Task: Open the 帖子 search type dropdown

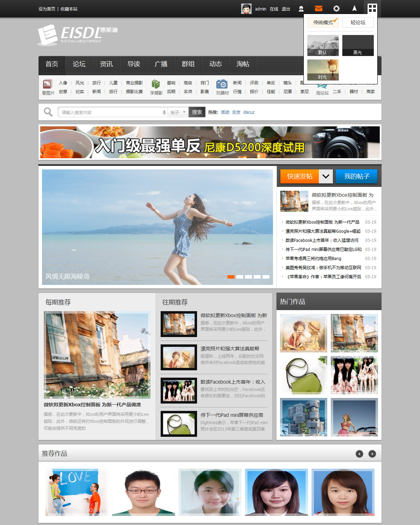Action: 178,112
